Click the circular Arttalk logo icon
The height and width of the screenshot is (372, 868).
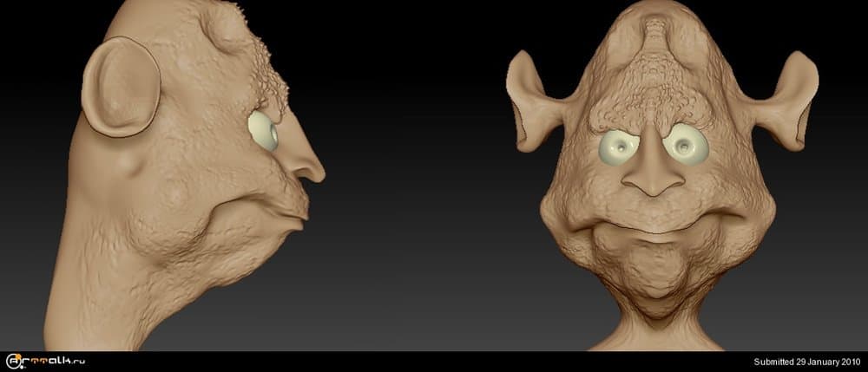14,361
